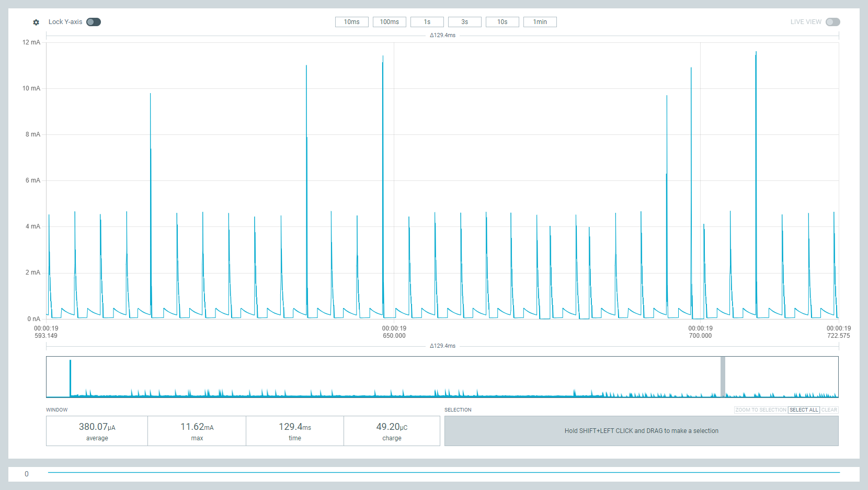Viewport: 868px width, 490px height.
Task: Choose the 3s window preset
Action: coord(464,22)
